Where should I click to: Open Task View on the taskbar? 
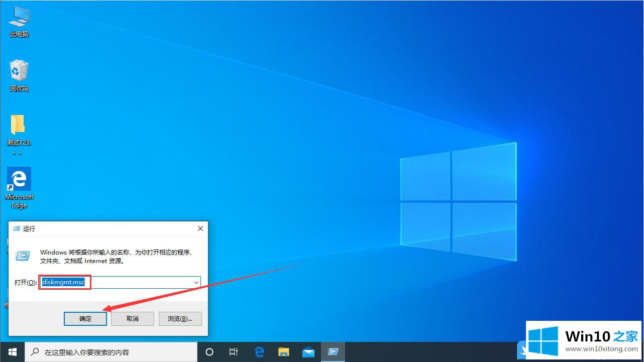234,352
